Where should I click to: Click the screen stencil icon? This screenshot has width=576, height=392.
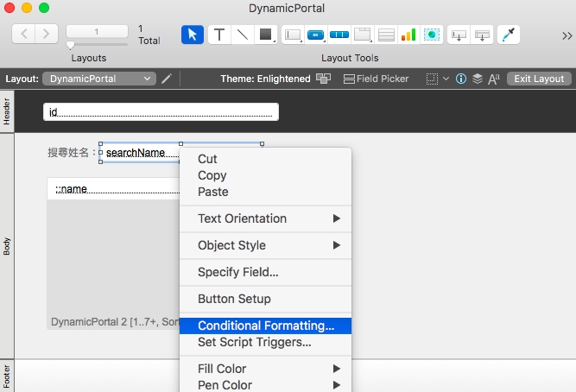point(432,79)
